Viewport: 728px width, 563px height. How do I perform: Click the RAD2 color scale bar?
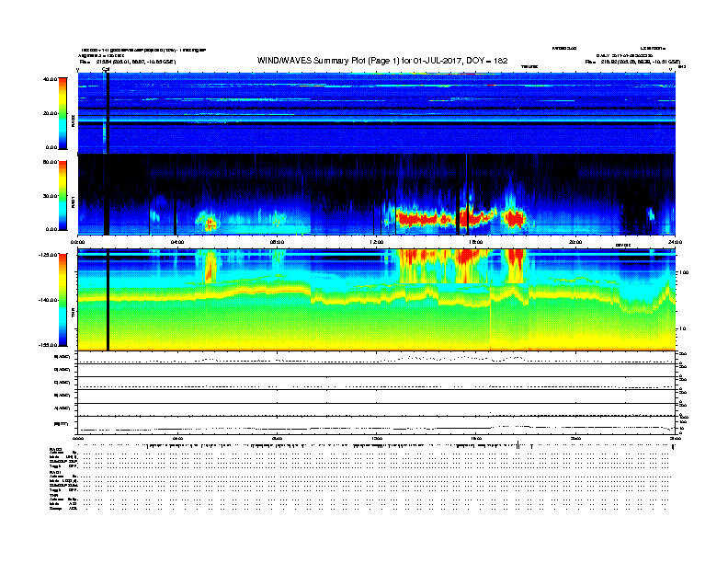[x=63, y=113]
